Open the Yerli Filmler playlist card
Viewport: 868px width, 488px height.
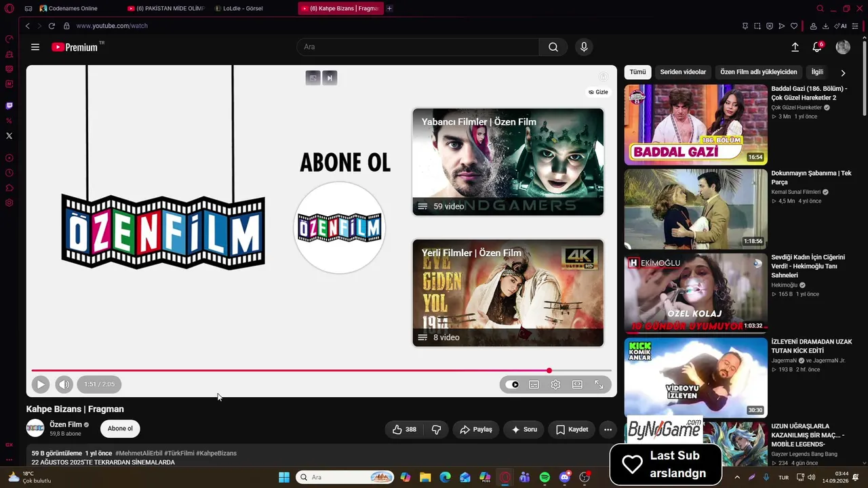pos(508,293)
